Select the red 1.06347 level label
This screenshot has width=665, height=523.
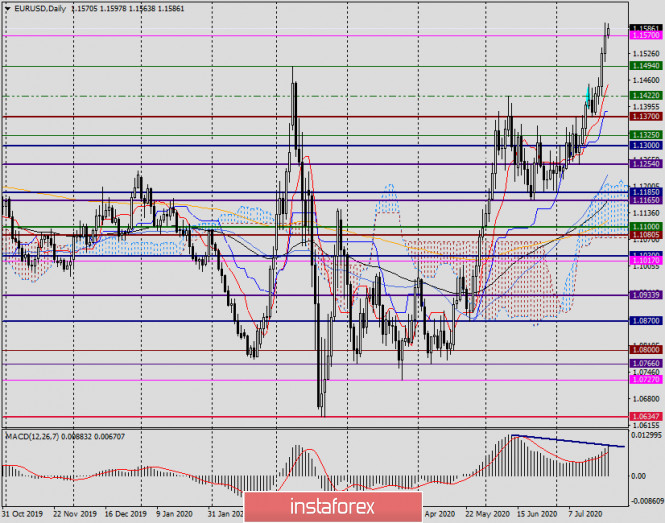(x=643, y=416)
